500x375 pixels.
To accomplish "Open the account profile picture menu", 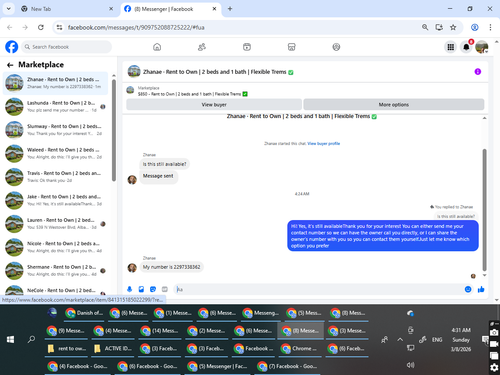I will (482, 47).
